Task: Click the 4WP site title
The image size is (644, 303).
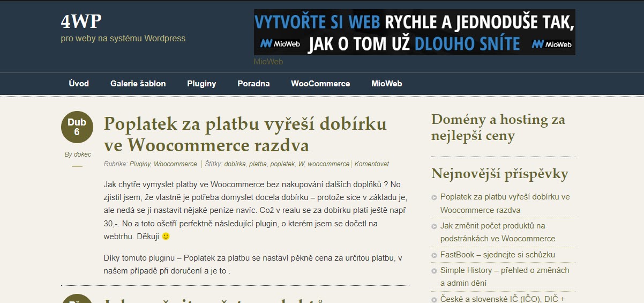Action: pos(81,21)
